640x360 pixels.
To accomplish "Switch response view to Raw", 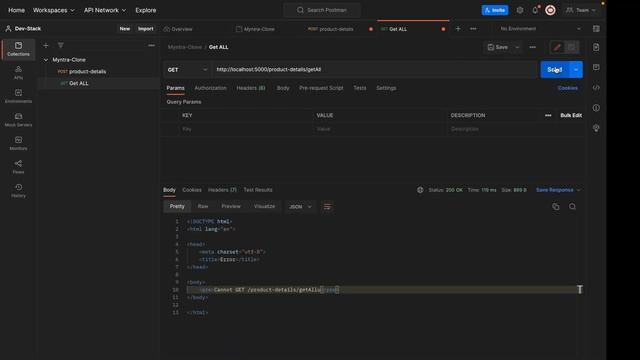I will tap(203, 207).
